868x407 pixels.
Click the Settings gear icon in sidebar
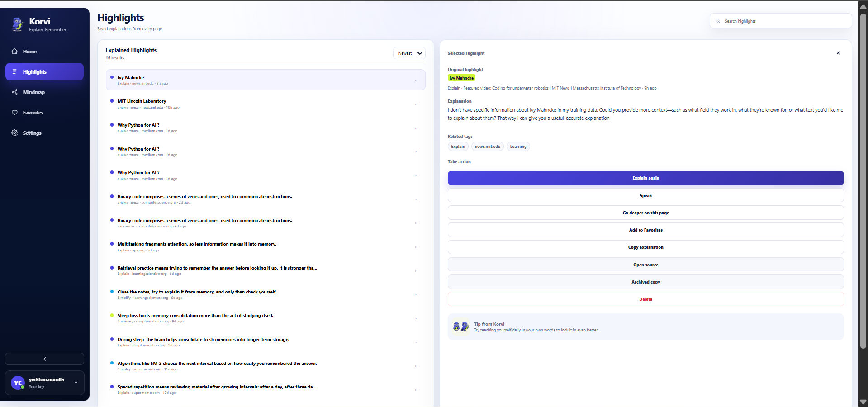(x=14, y=133)
